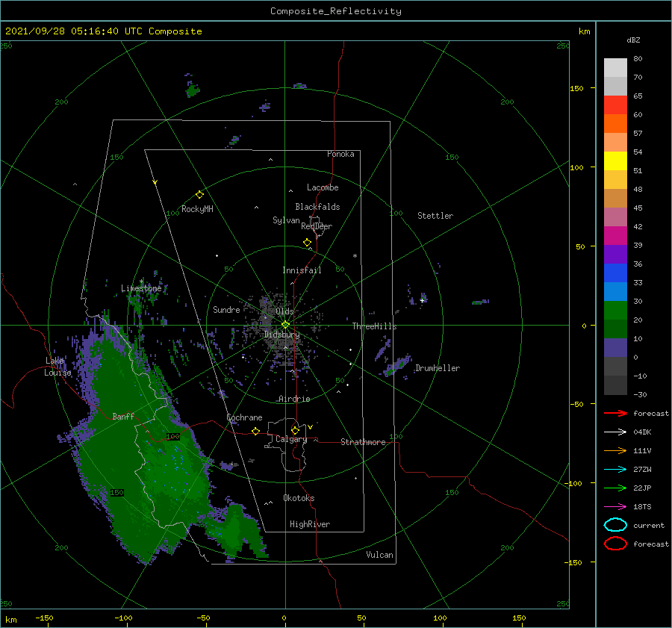Click the yellow diamond marker at Calgary
Image resolution: width=672 pixels, height=628 pixels.
pos(295,430)
